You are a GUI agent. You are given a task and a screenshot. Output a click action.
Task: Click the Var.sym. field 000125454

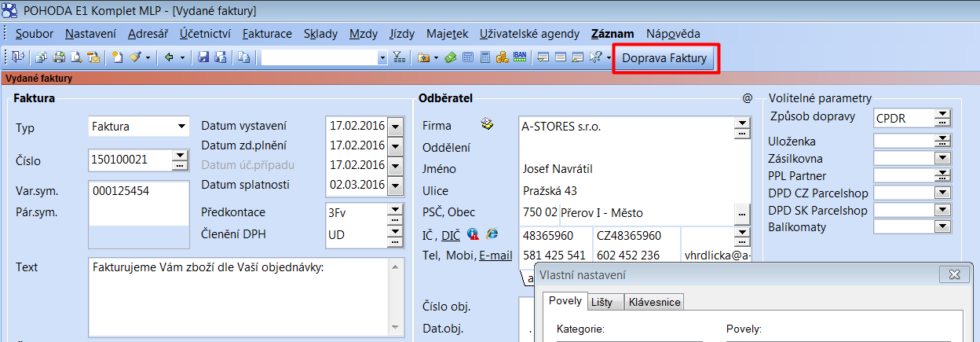(139, 191)
